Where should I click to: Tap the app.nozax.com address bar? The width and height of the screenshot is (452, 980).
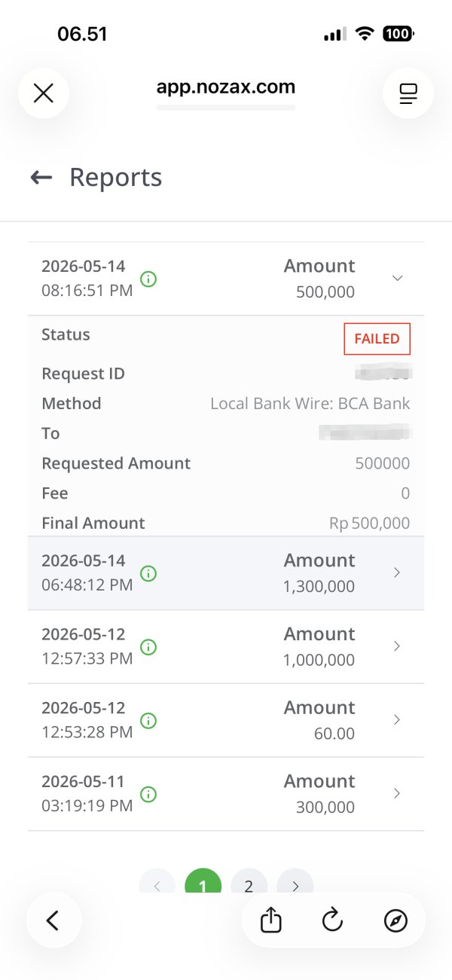(x=226, y=87)
